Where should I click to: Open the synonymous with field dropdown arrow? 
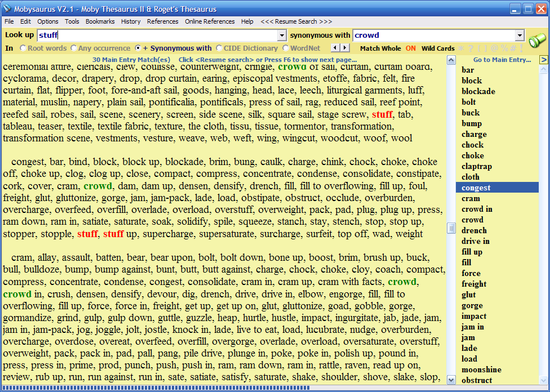[520, 35]
